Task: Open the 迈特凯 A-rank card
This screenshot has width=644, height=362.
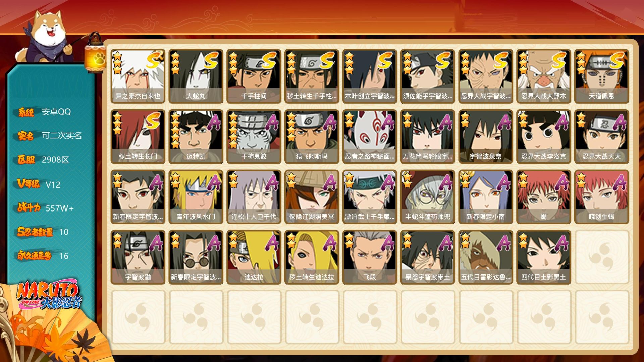Action: 196,136
